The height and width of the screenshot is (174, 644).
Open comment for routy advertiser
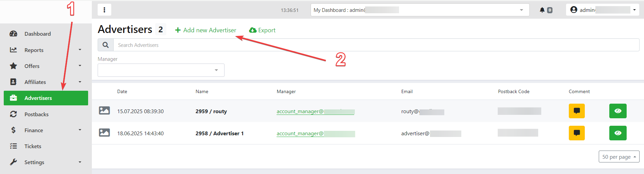coord(577,111)
